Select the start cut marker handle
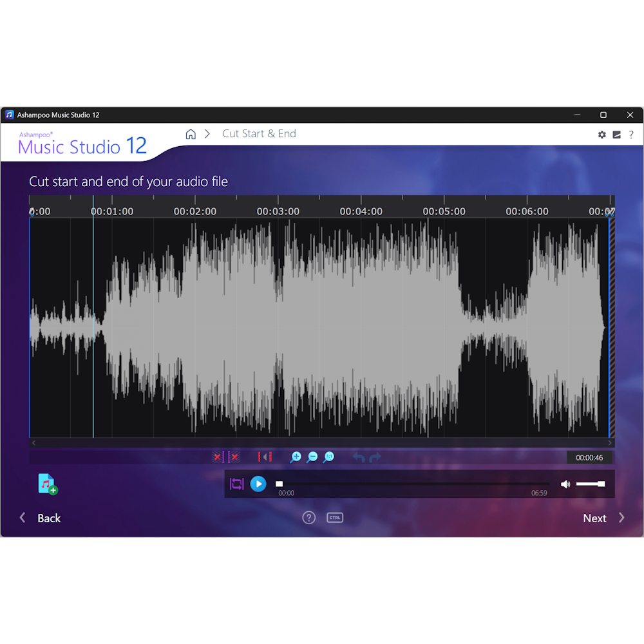This screenshot has height=644, width=644. coord(31,213)
